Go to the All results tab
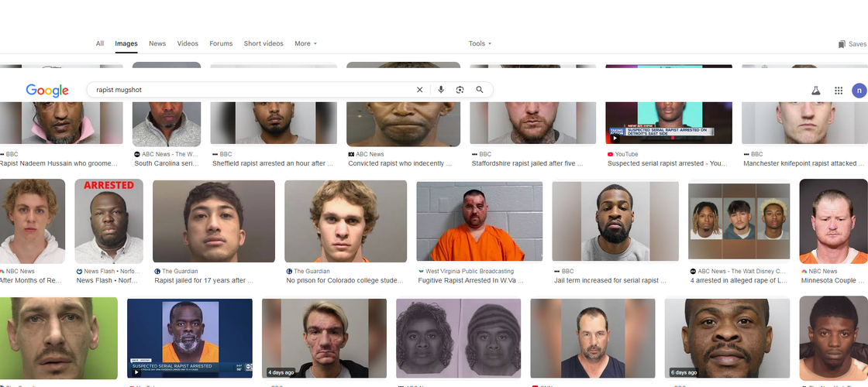The image size is (868, 387). click(x=100, y=43)
